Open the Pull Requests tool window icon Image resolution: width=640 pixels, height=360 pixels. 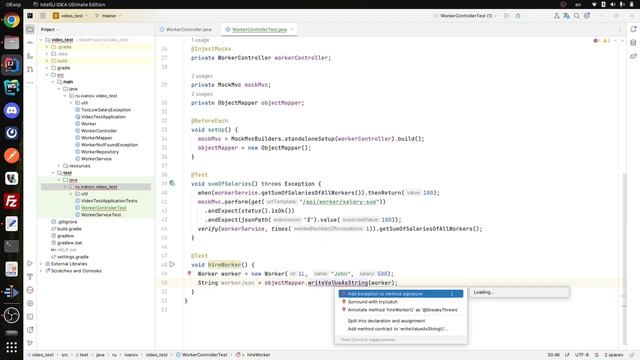30,69
